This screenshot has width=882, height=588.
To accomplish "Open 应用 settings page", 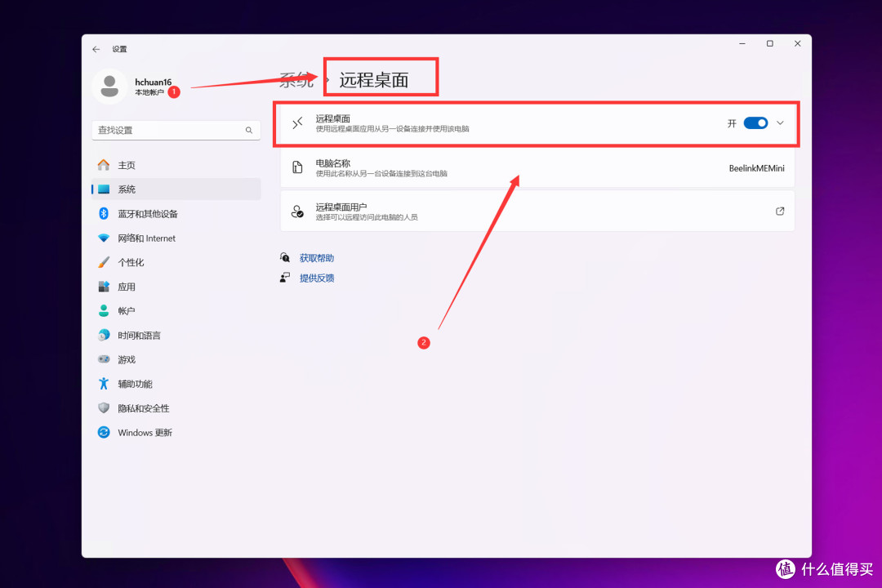I will click(x=176, y=287).
